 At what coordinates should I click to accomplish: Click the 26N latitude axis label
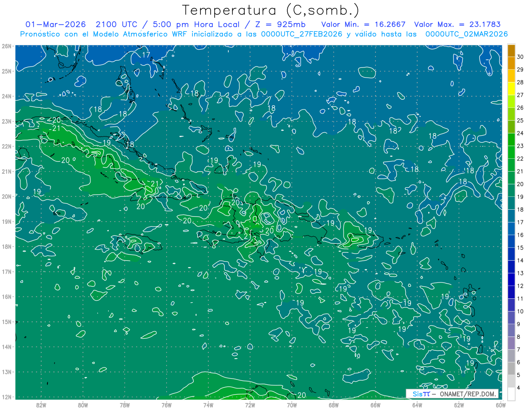click(x=6, y=46)
